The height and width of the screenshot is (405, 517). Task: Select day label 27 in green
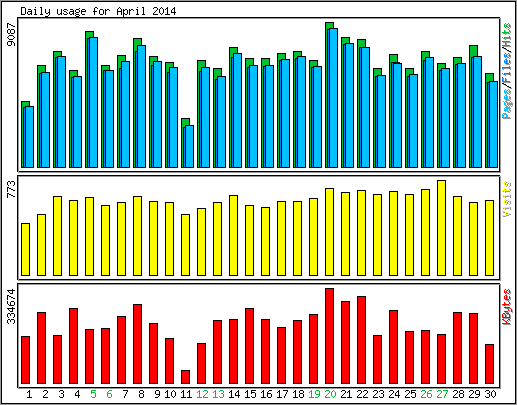click(442, 394)
